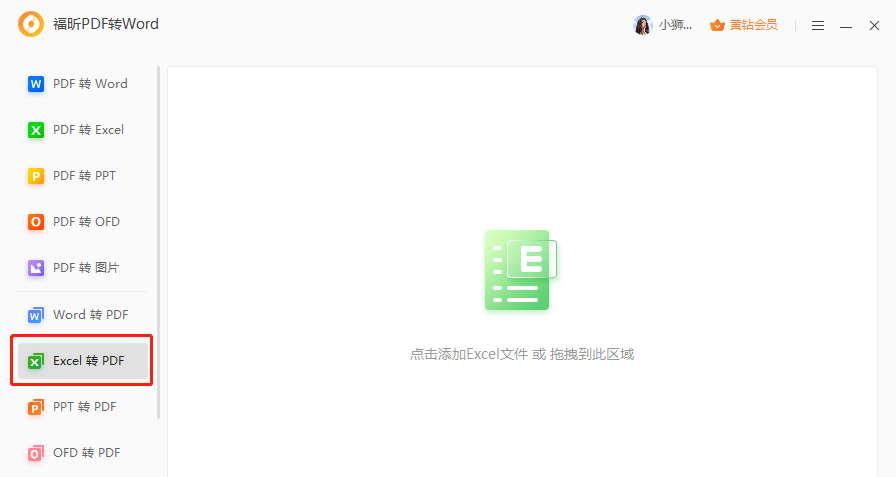
Task: Click the user avatar picture
Action: [x=642, y=25]
